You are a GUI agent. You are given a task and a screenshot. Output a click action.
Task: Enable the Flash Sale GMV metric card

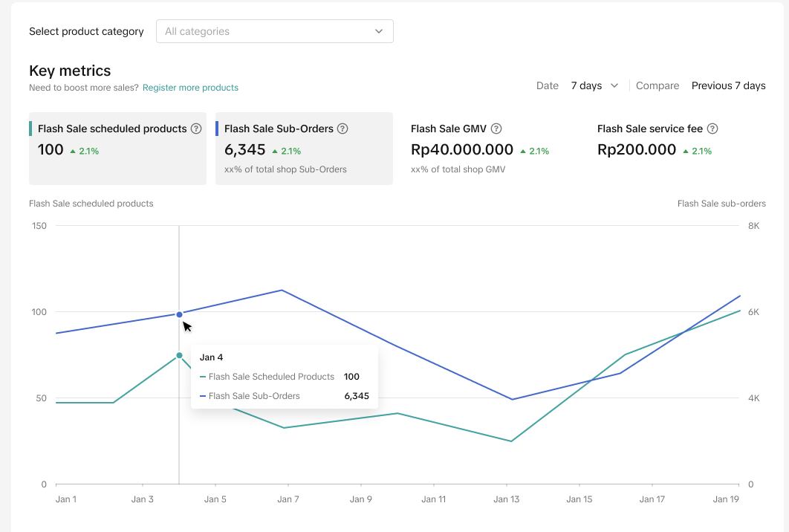(x=490, y=149)
